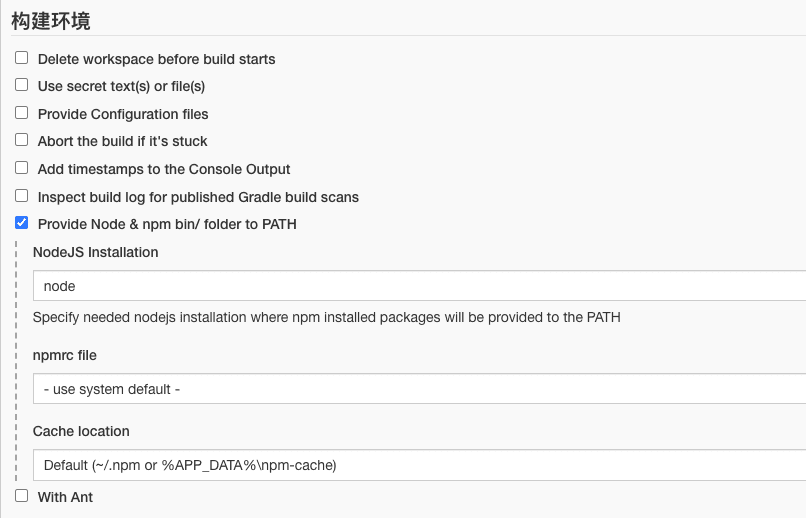Uncheck Provide Node & npm bin/ folder checkbox
This screenshot has height=518, width=806.
(22, 223)
